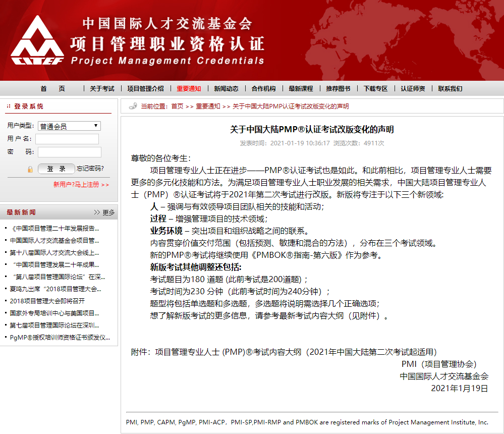Open news 夏鸣九出席"2018项目管理大会...

(55, 289)
